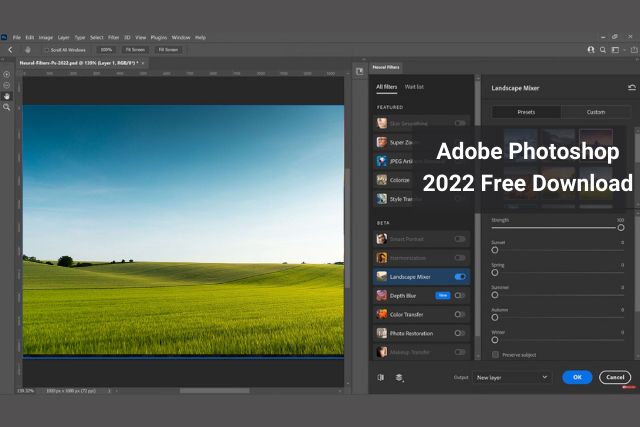
Task: Click the Style Transfer filter thumbnail icon
Action: (x=382, y=199)
